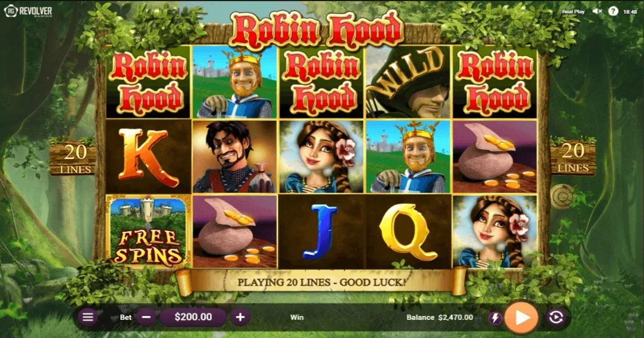Toggle the autoplay circular arrows icon

[x=556, y=318]
